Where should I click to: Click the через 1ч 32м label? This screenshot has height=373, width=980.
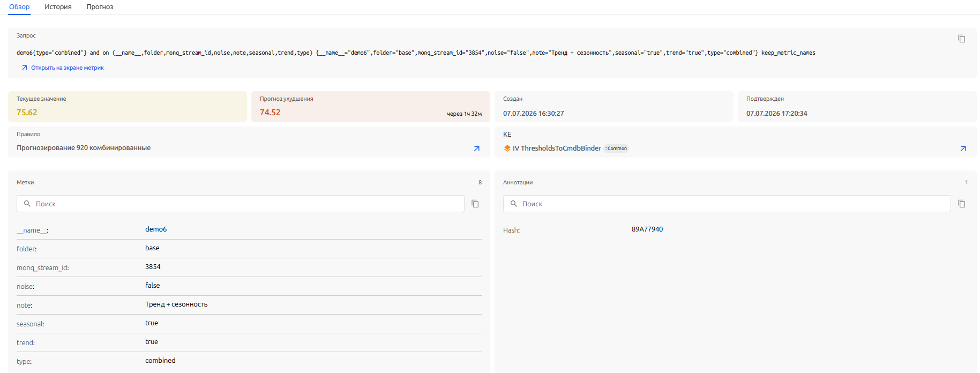464,114
